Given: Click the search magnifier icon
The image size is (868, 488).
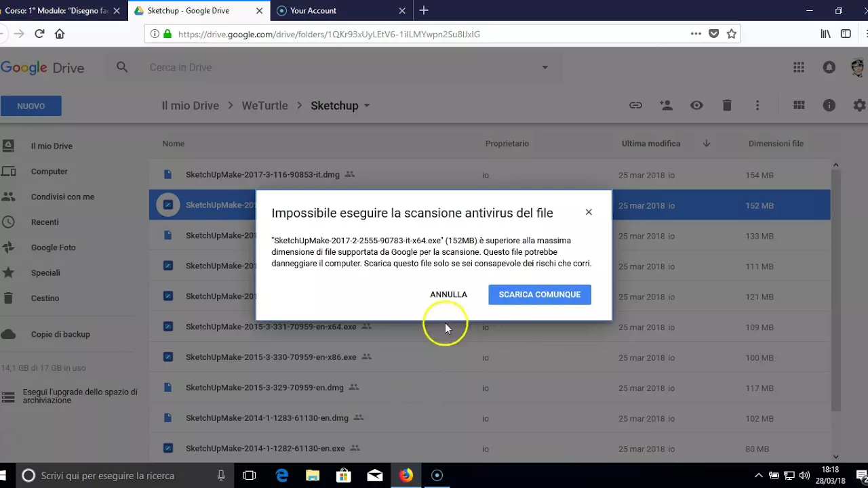Looking at the screenshot, I should pos(122,67).
